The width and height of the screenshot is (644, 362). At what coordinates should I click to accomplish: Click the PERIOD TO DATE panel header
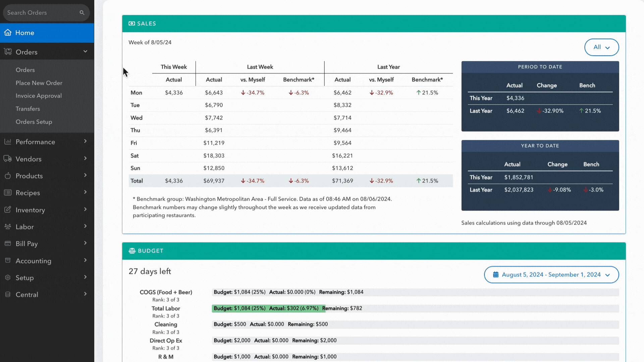[540, 67]
